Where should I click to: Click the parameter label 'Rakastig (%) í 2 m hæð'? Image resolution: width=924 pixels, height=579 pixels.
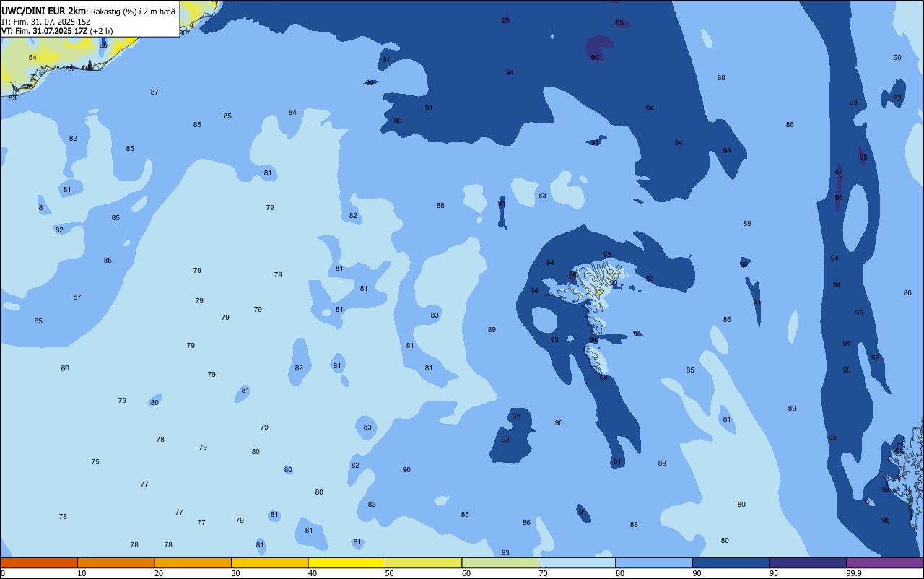tap(133, 12)
